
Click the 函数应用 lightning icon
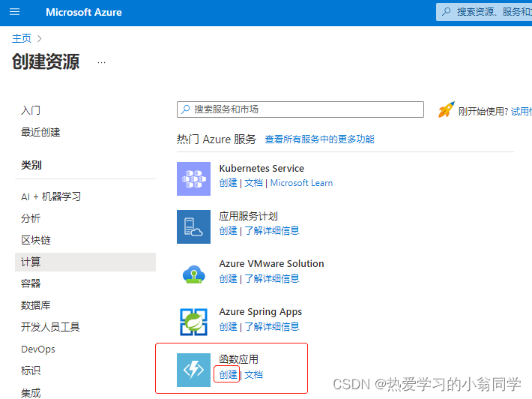coord(193,370)
